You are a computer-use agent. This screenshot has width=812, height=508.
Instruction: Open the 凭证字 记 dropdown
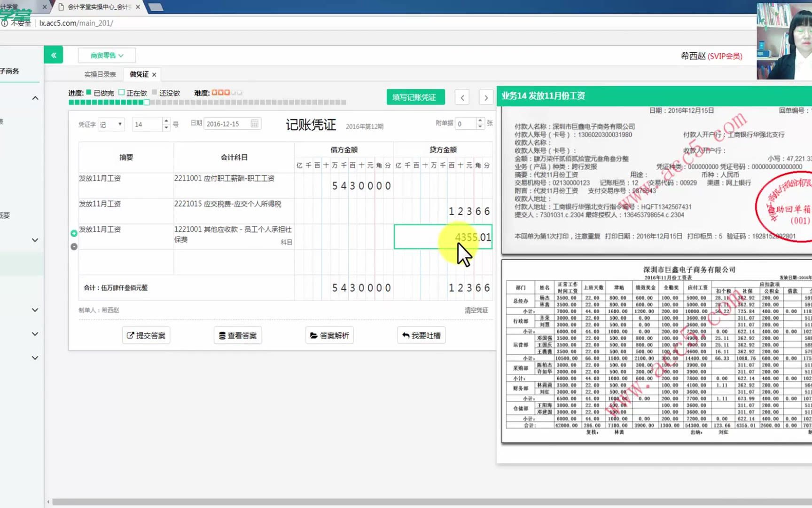111,124
